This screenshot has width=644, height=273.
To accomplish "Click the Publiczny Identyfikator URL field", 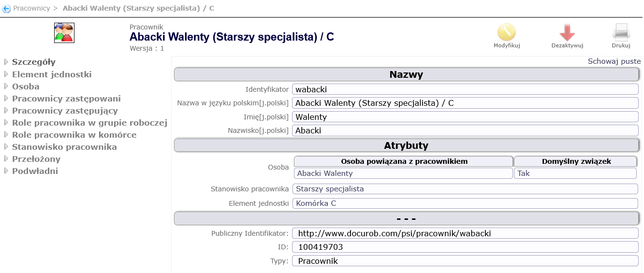I will (x=465, y=233).
